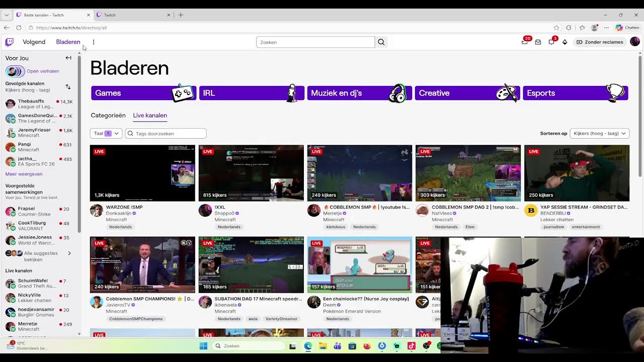Open a new browser tab
The width and height of the screenshot is (644, 362).
point(181,15)
